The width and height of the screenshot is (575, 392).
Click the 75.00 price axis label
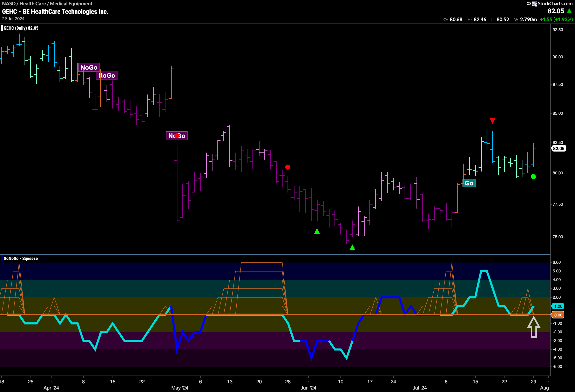[x=558, y=237]
